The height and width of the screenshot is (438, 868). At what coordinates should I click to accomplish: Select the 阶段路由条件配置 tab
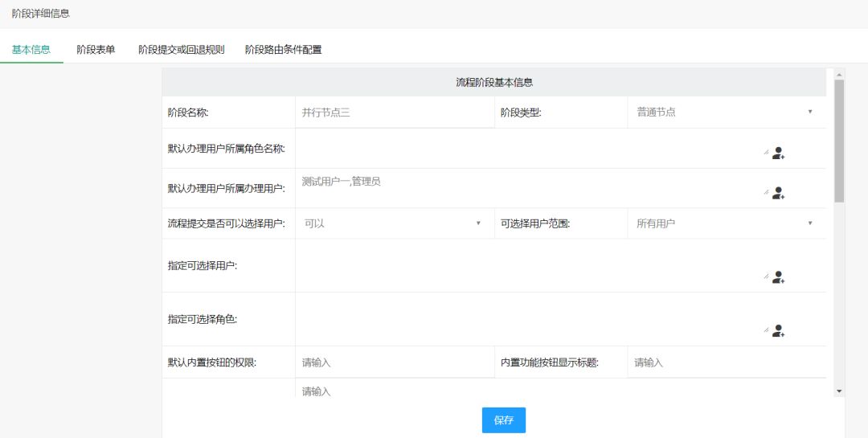(283, 50)
